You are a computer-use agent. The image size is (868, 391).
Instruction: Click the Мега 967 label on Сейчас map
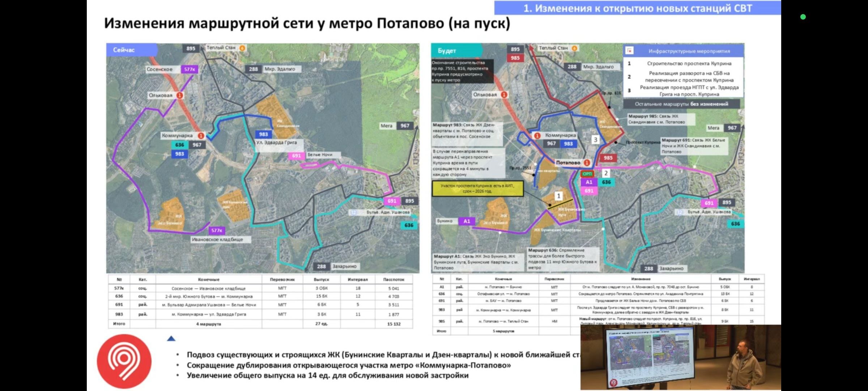pyautogui.click(x=395, y=126)
